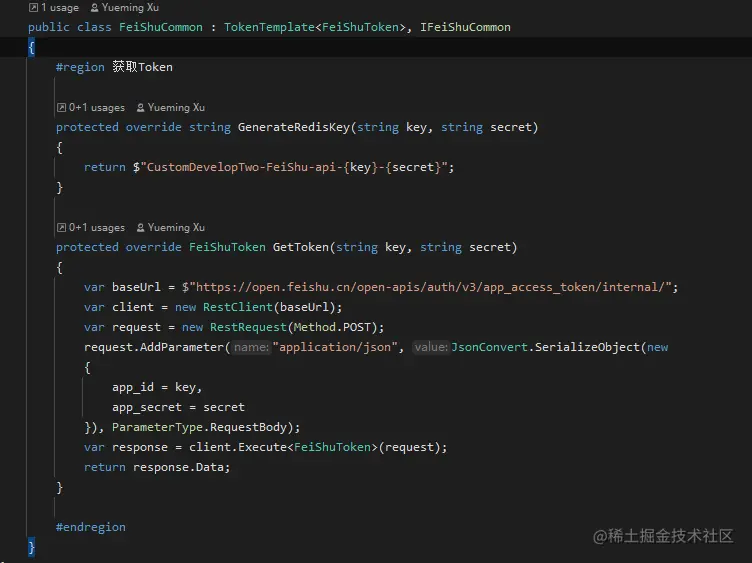
Task: Click the region title "获取Token"
Action: pyautogui.click(x=142, y=67)
